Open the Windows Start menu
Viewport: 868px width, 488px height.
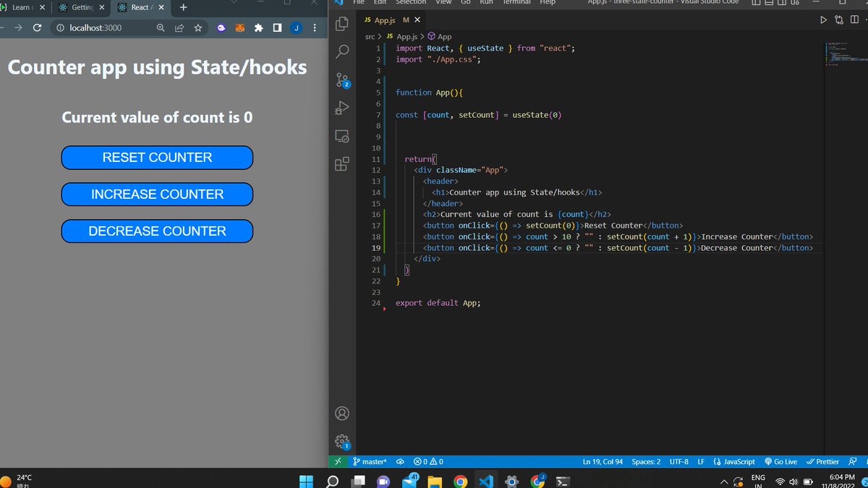tap(306, 481)
